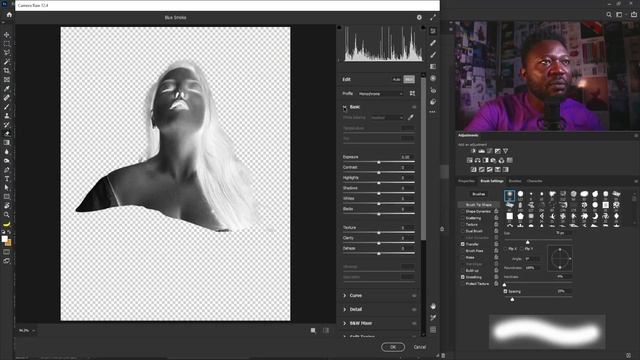
Task: Click the Brushes button
Action: tap(479, 194)
